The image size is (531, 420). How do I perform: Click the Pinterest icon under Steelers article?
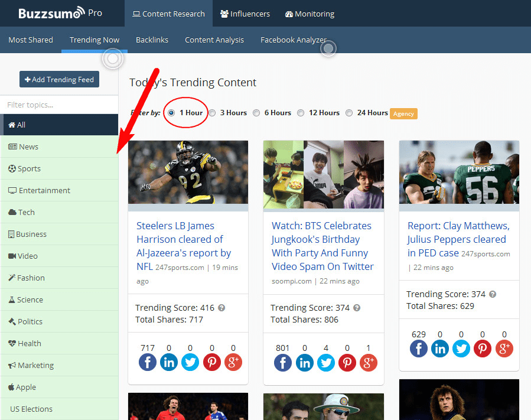point(212,362)
